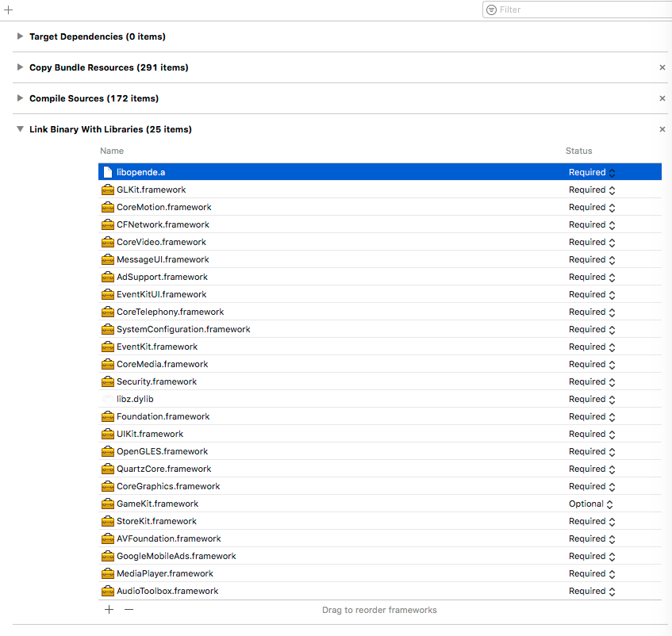Click the CoreMotion.framework toolbox icon
The height and width of the screenshot is (636, 672).
107,207
